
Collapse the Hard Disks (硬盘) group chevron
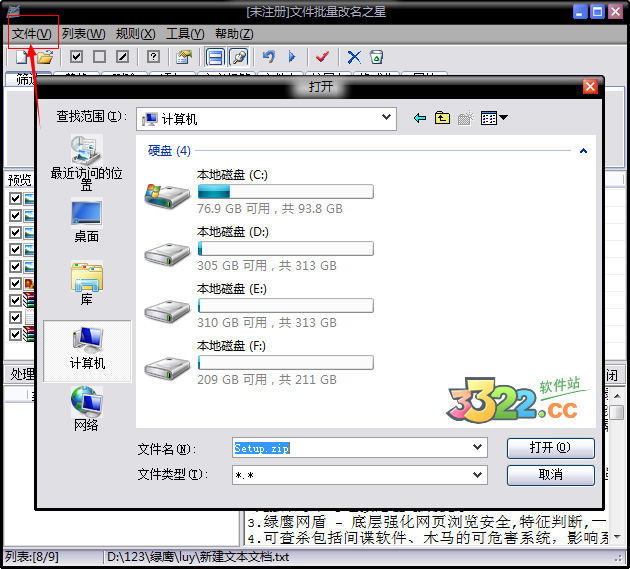[583, 151]
